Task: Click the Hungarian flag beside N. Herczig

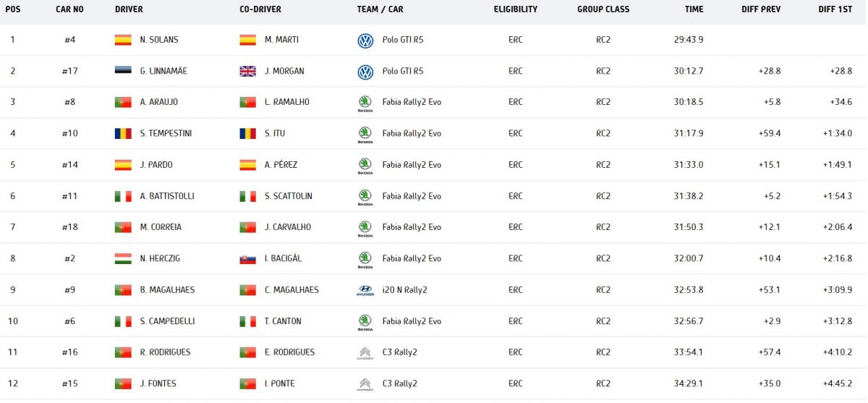Action: [123, 258]
